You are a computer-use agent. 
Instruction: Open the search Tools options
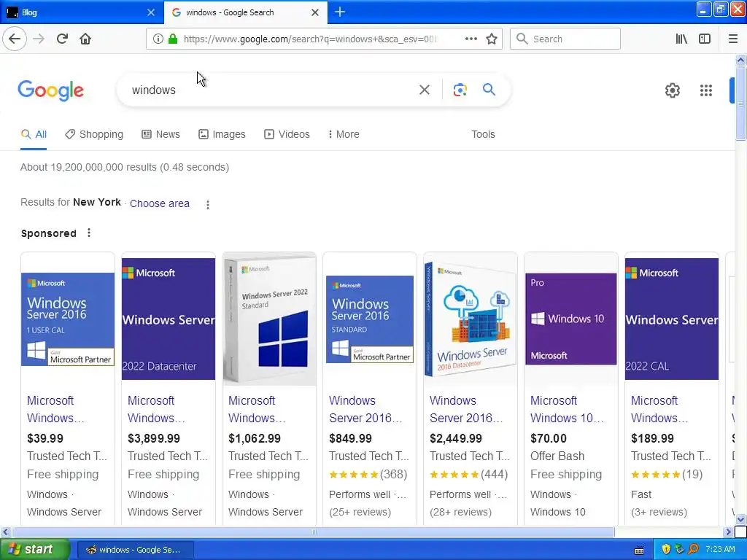pos(483,134)
